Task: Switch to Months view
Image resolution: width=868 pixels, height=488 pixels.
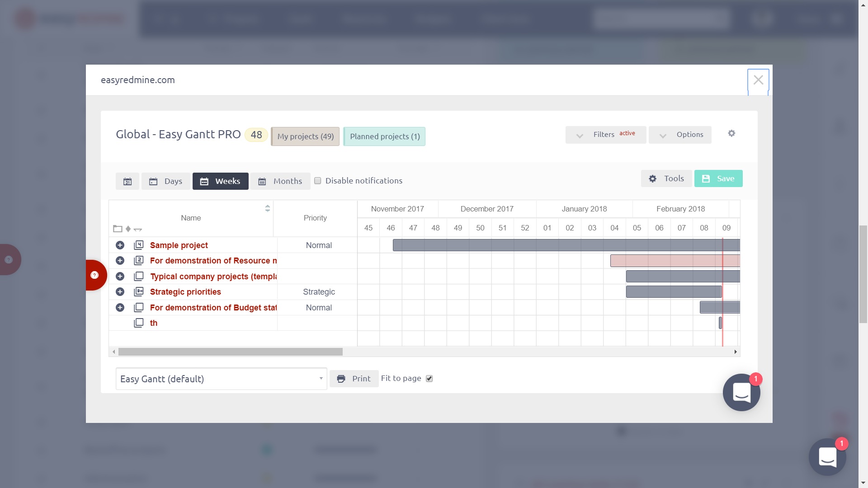Action: (x=280, y=181)
